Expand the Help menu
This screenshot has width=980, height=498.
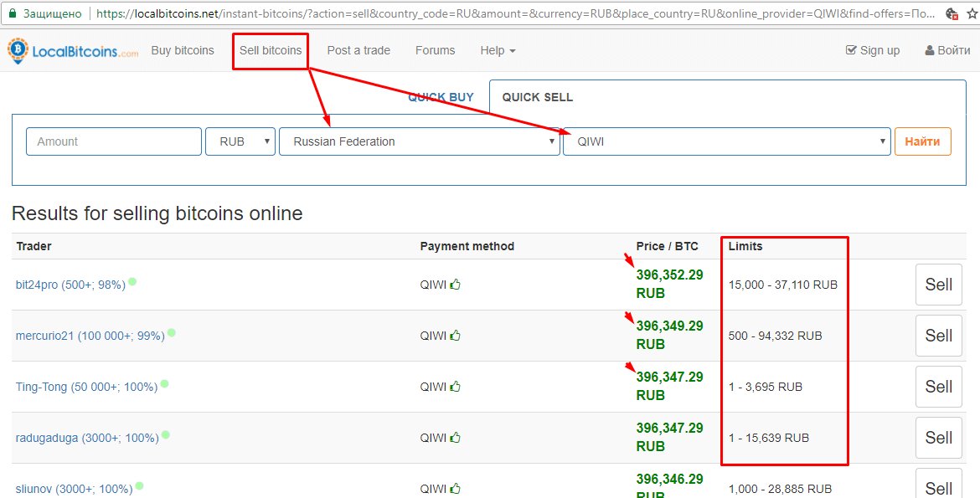pyautogui.click(x=498, y=50)
